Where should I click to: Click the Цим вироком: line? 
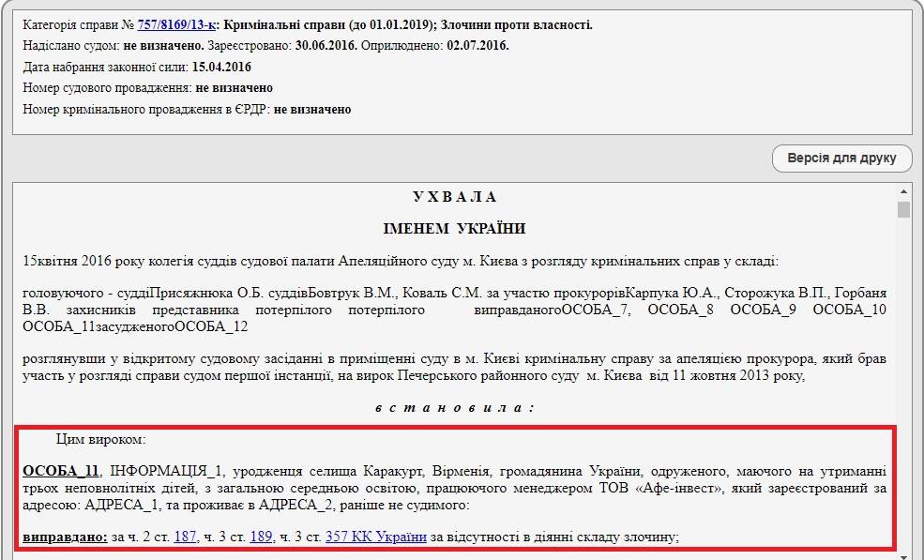pos(100,439)
